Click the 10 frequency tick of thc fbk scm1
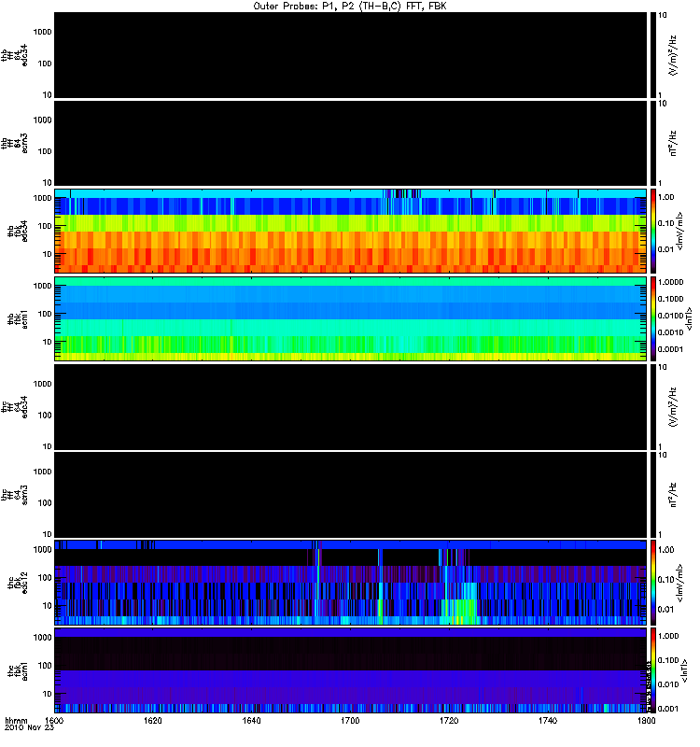Image resolution: width=700 pixels, height=747 pixels. pyautogui.click(x=47, y=694)
